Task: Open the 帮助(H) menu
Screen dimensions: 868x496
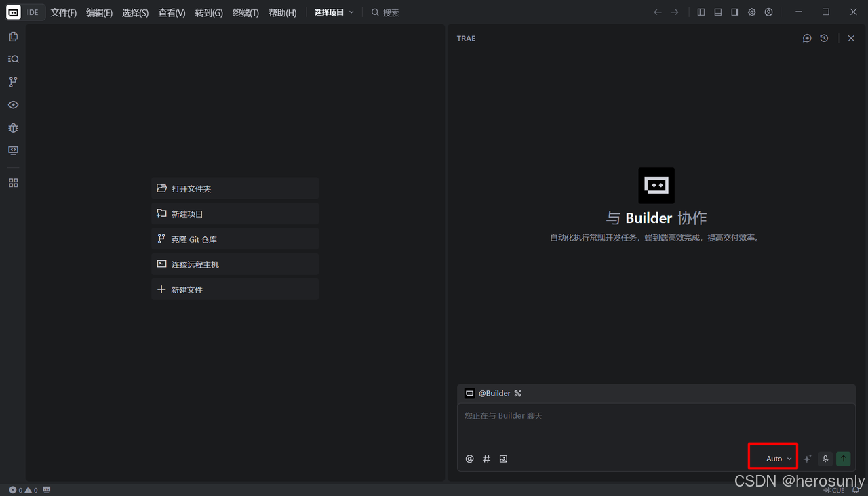Action: point(282,12)
